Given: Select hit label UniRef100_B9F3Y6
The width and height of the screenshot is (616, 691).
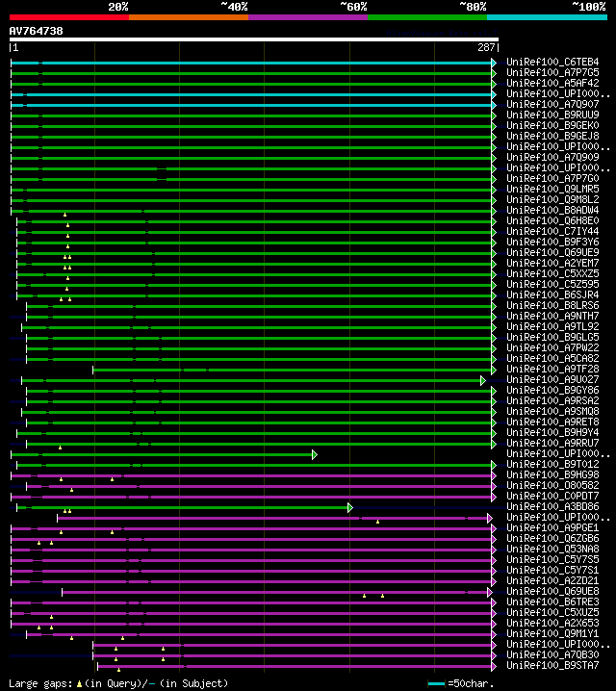Looking at the screenshot, I should click(552, 242).
